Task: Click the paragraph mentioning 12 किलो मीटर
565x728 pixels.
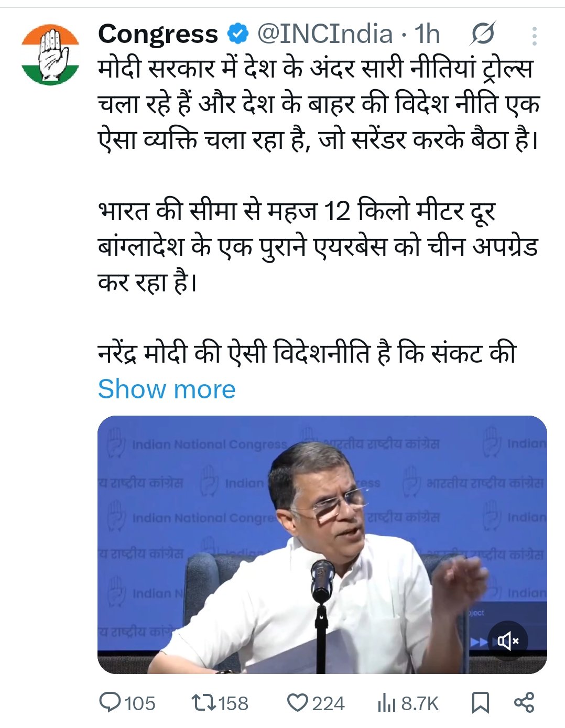Action: (318, 246)
